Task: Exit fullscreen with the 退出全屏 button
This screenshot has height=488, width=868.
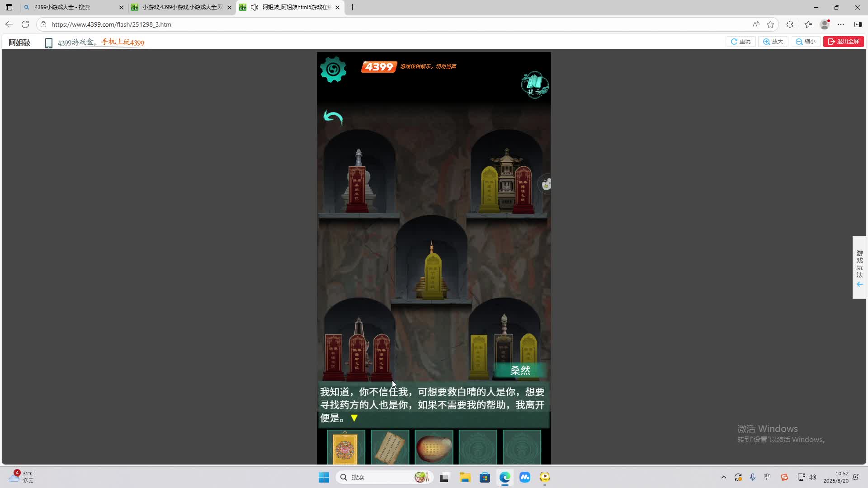Action: [x=844, y=42]
